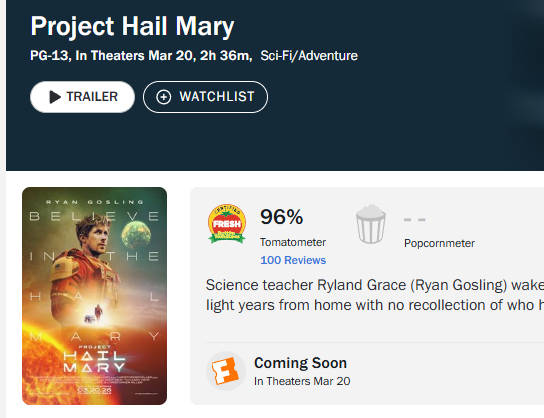This screenshot has width=544, height=418.
Task: Click the play triangle icon in the Trailer button
Action: click(x=55, y=97)
